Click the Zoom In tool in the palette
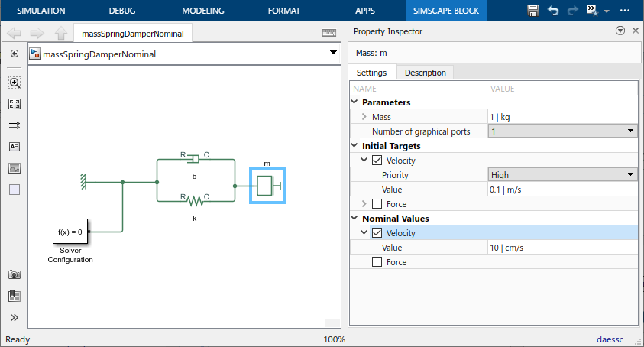The height and width of the screenshot is (347, 644). click(15, 83)
